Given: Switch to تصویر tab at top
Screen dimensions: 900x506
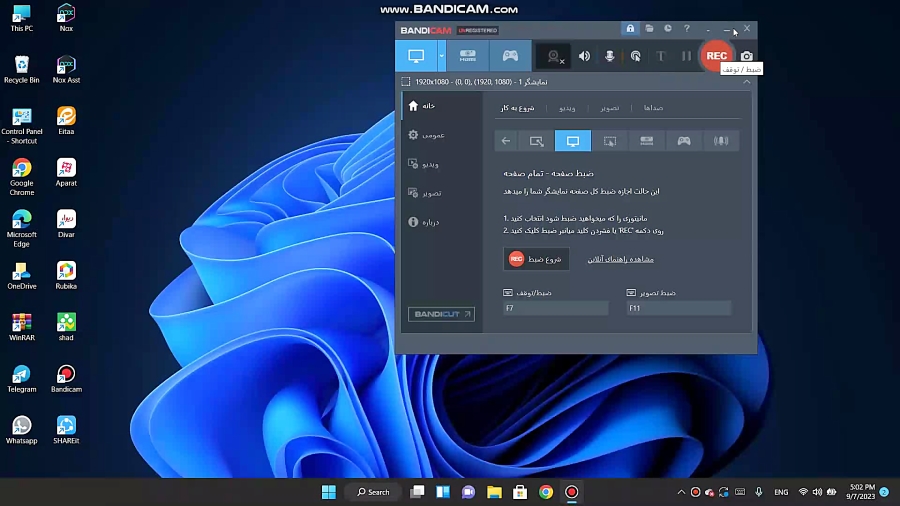Looking at the screenshot, I should click(610, 108).
